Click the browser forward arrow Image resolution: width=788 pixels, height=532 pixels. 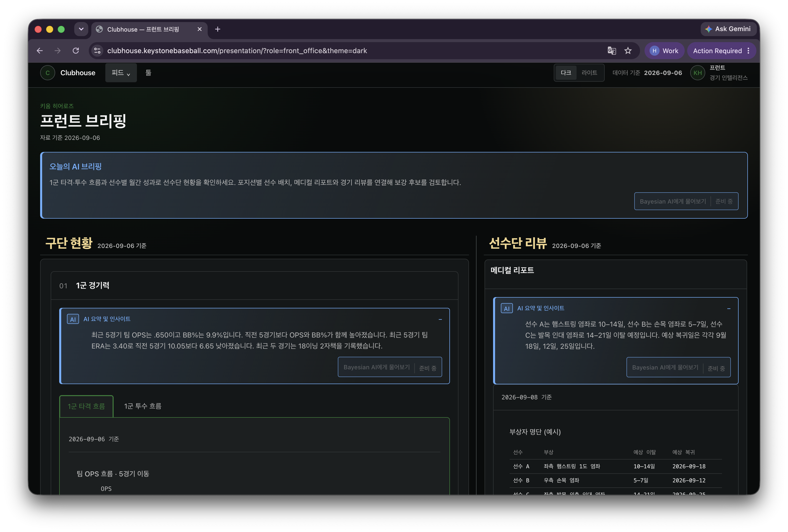(x=58, y=51)
